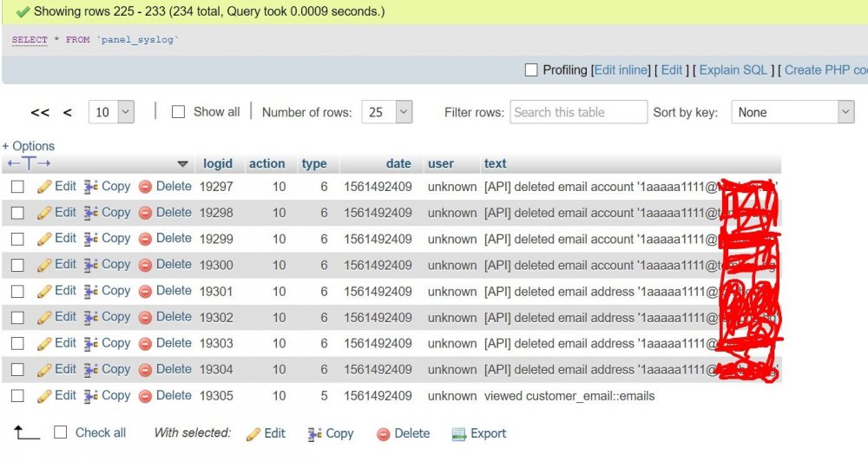
Task: Click the full texts toggle arrows icon
Action: [x=29, y=163]
